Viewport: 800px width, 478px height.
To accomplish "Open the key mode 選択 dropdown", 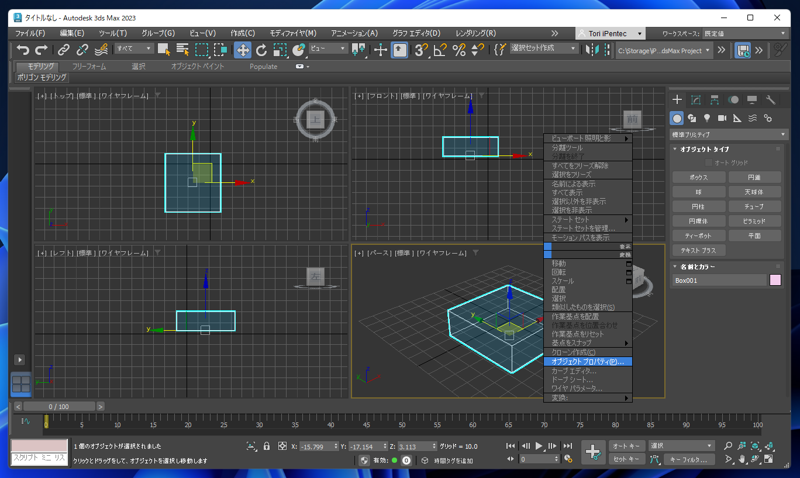I will [681, 446].
